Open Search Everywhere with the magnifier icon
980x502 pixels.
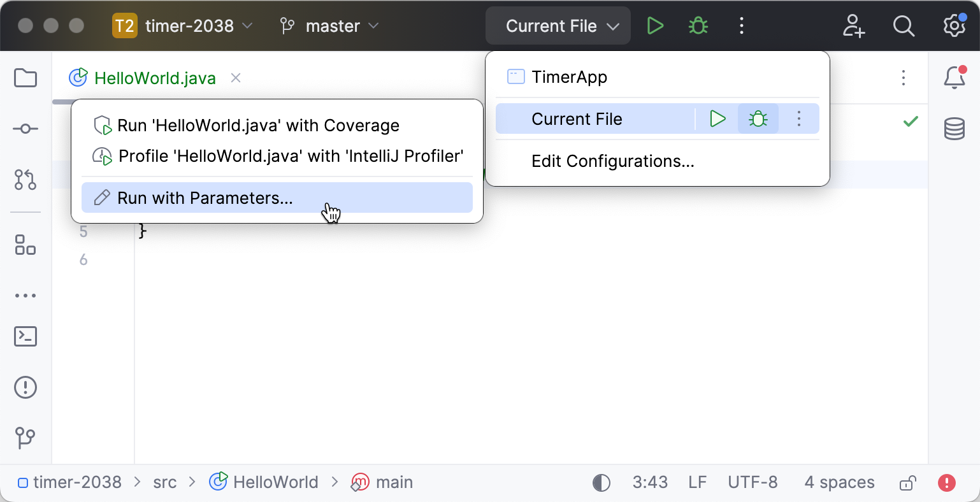904,25
